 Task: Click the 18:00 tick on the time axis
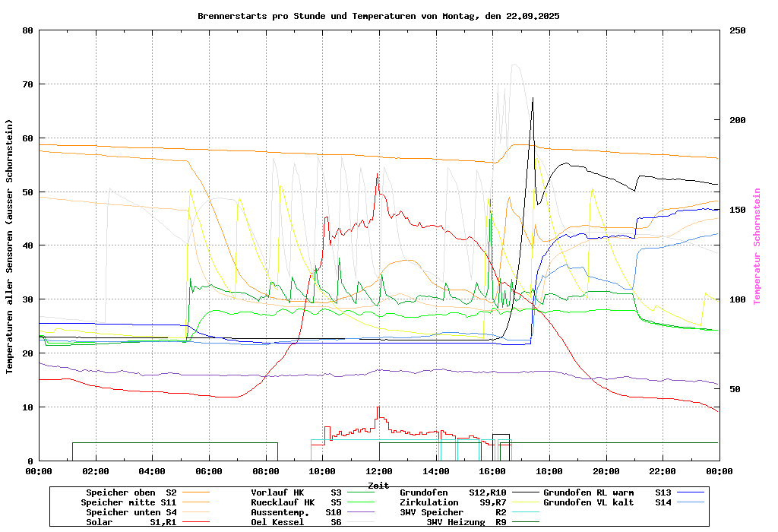click(x=549, y=472)
